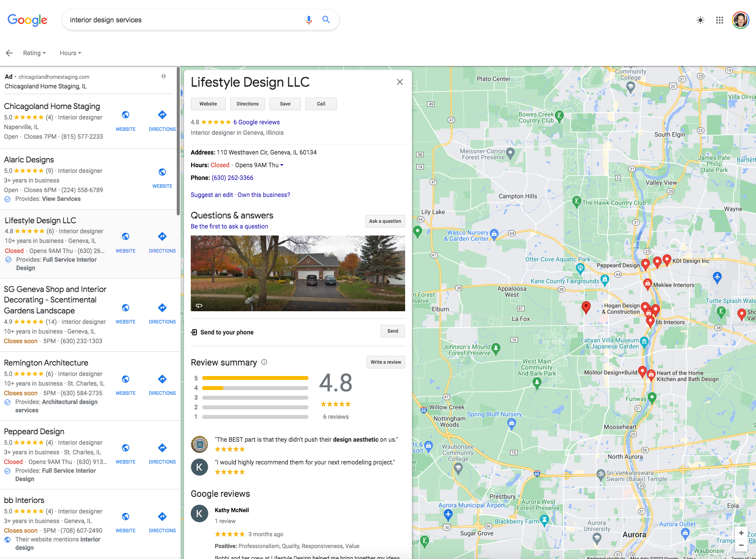
Task: Get directions to SG Geneva Shop
Action: point(162,308)
